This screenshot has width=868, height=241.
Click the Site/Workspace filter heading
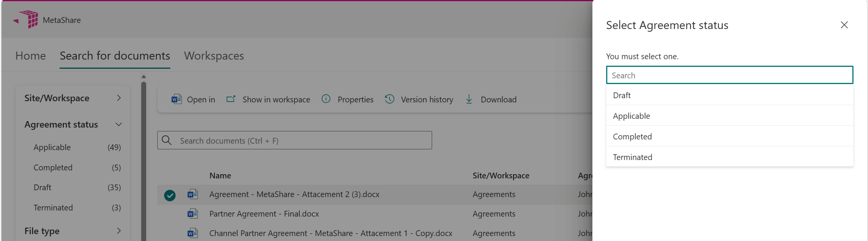pyautogui.click(x=57, y=98)
